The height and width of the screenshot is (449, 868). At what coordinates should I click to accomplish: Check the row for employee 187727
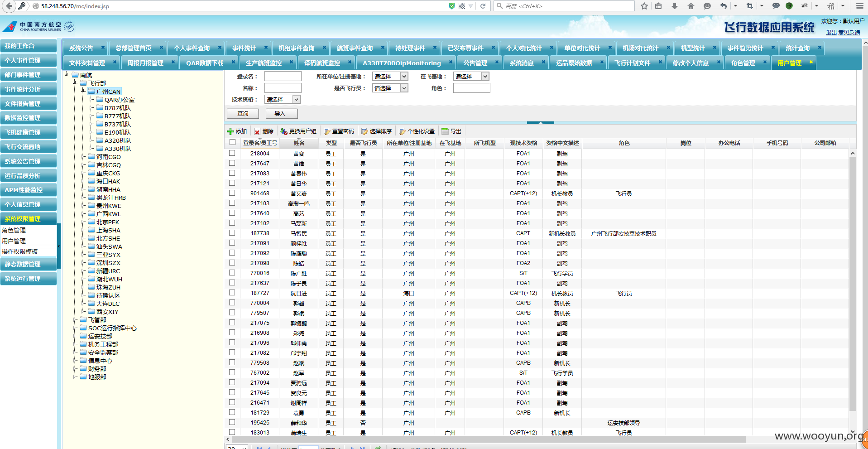coord(232,293)
